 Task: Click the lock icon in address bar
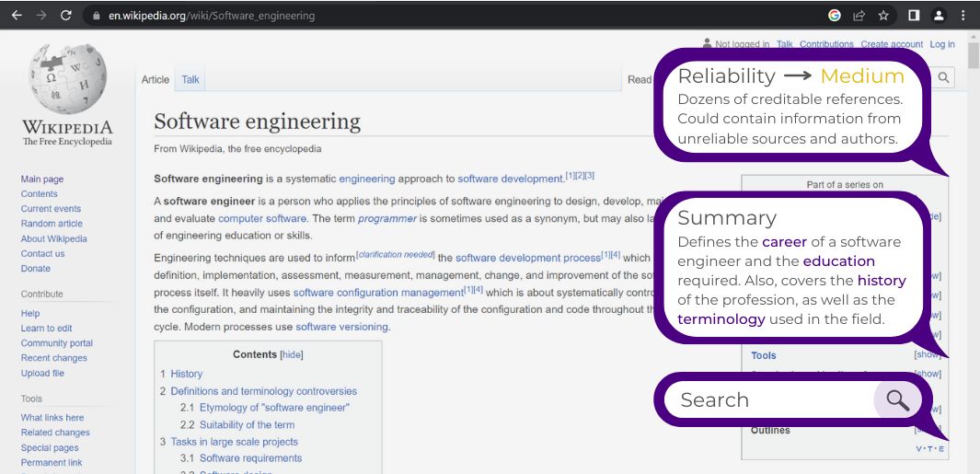97,16
